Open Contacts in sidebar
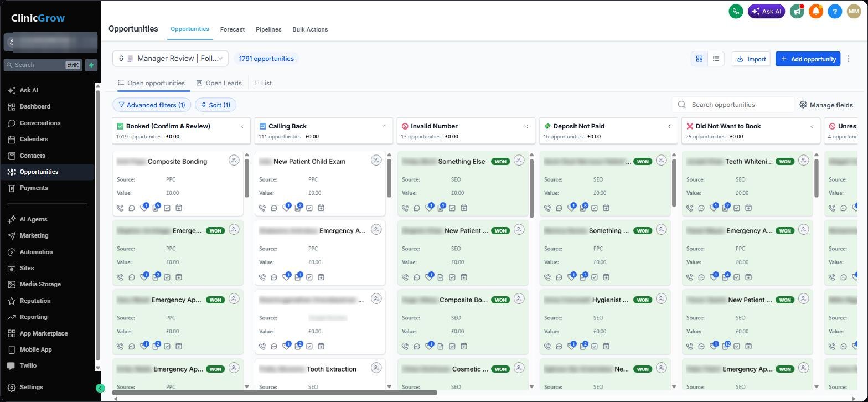 pos(32,156)
